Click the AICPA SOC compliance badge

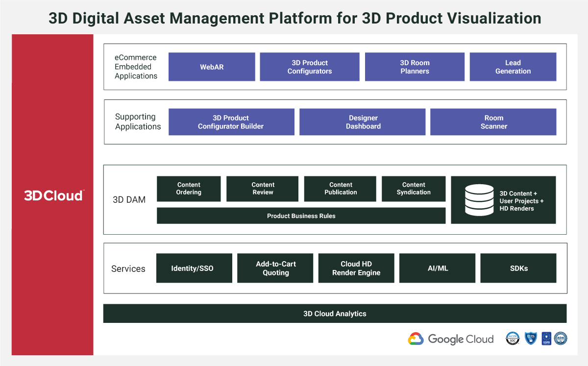coord(512,339)
